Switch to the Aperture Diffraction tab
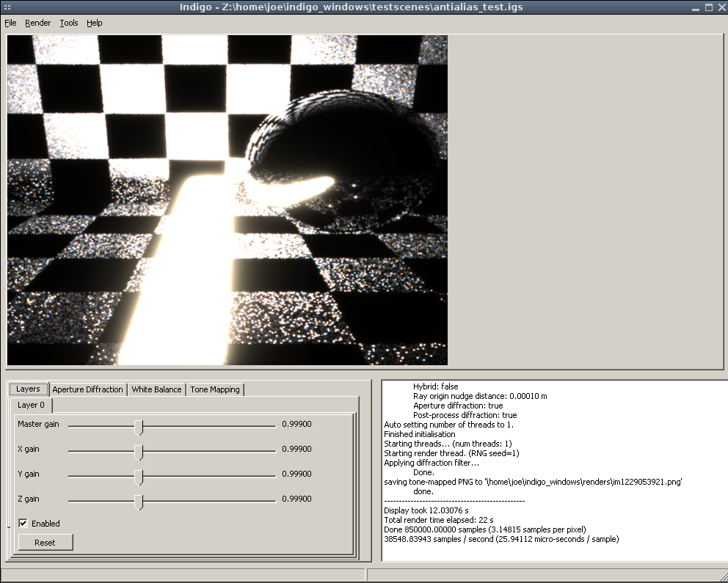This screenshot has height=583, width=728. (87, 389)
